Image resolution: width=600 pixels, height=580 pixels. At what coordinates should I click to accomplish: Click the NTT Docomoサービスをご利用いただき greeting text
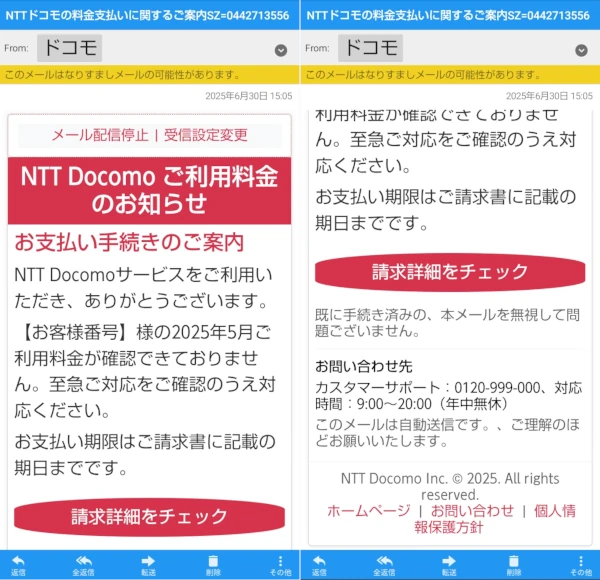(143, 288)
